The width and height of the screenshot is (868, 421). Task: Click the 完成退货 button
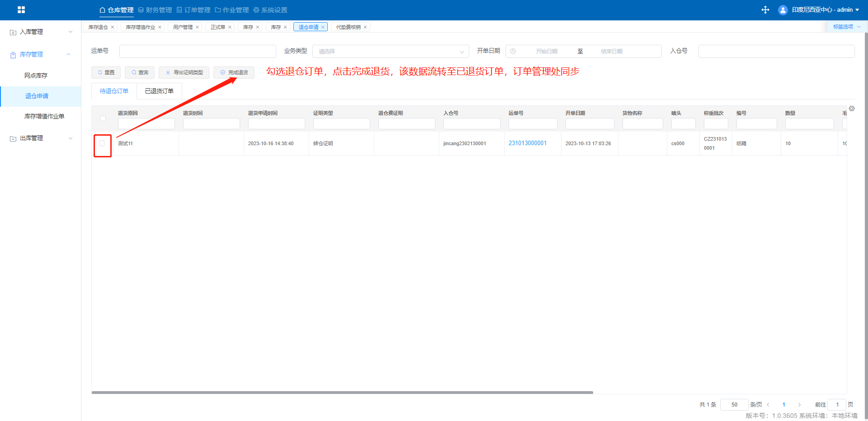tap(234, 72)
